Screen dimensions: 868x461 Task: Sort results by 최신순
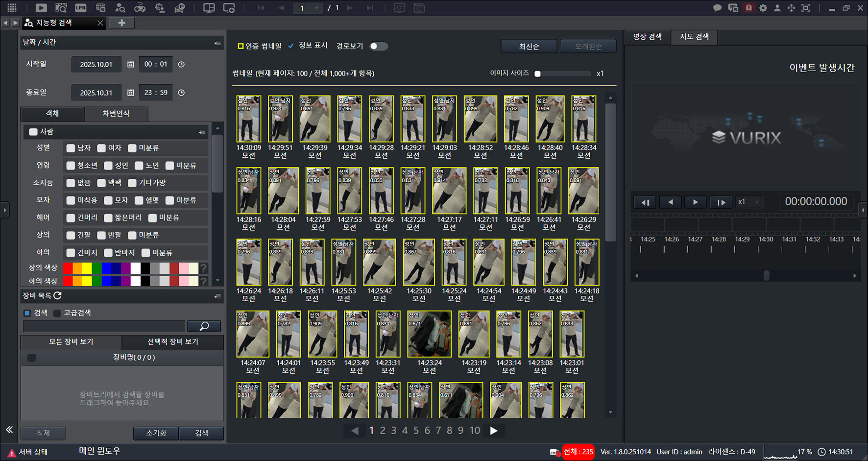pyautogui.click(x=529, y=46)
